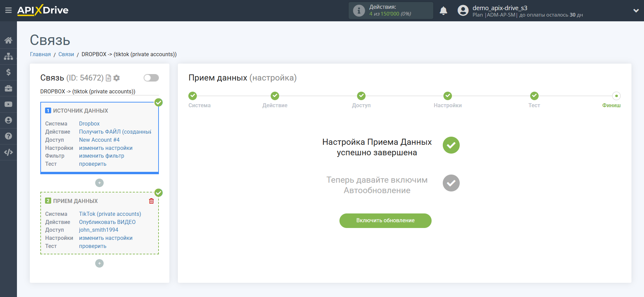The image size is (644, 297).
Task: Toggle the connection enable switch
Action: [151, 78]
